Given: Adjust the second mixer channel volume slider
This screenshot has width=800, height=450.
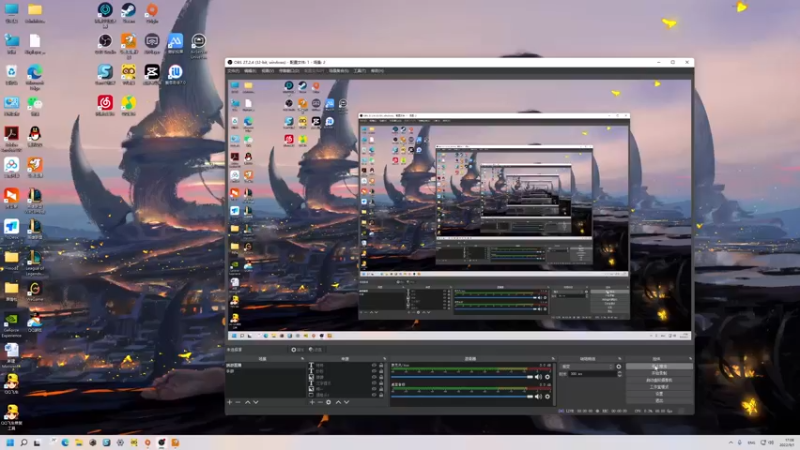Looking at the screenshot, I should (x=462, y=396).
